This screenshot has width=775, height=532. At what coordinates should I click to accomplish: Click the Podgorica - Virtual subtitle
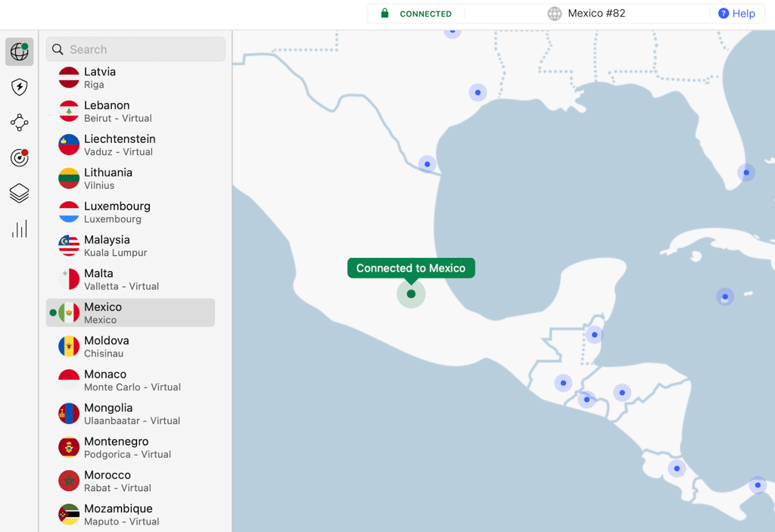point(127,454)
